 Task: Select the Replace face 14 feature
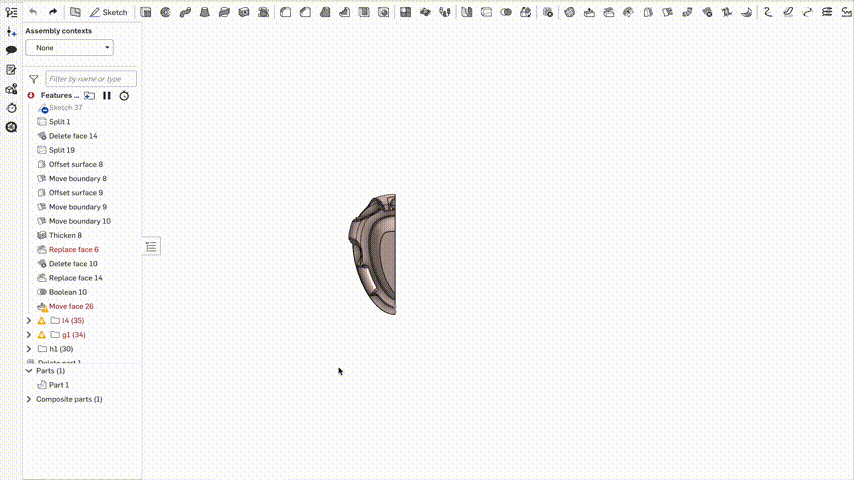click(75, 278)
